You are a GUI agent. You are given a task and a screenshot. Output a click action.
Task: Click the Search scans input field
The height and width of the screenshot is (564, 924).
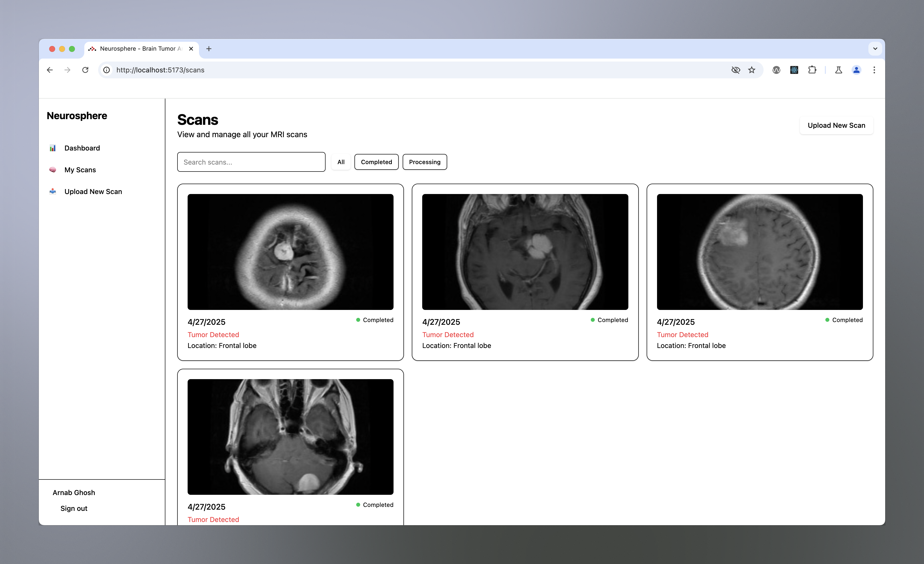251,162
